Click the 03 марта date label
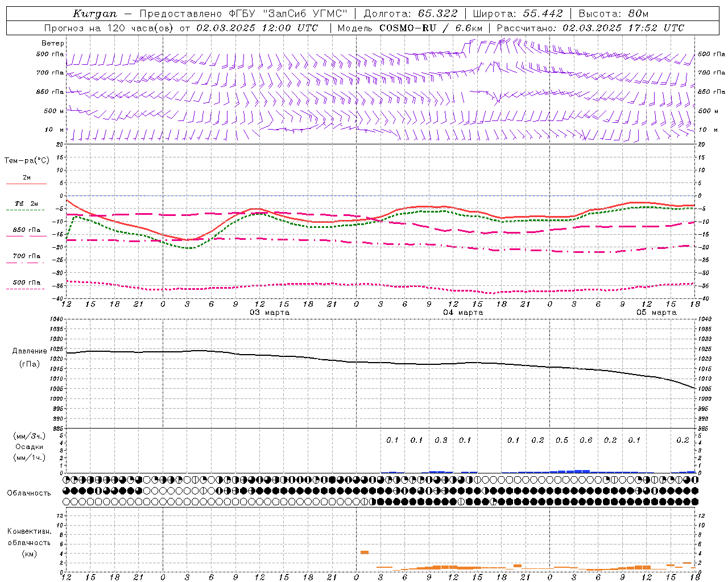Screen dimensions: 728x582 pyautogui.click(x=270, y=313)
